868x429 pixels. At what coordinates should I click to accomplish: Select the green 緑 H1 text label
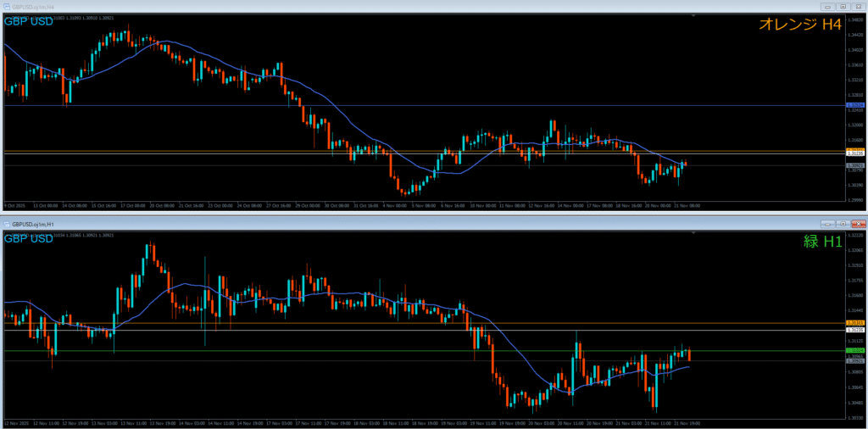point(822,242)
